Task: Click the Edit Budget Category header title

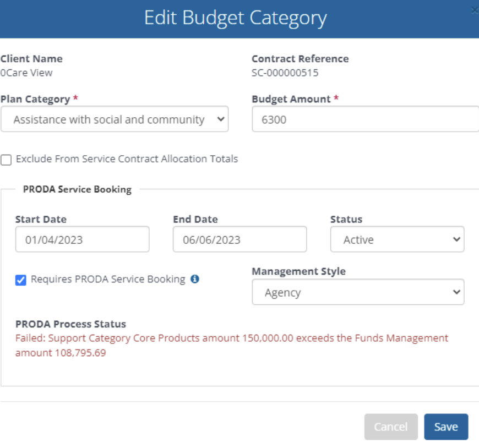Action: click(236, 18)
